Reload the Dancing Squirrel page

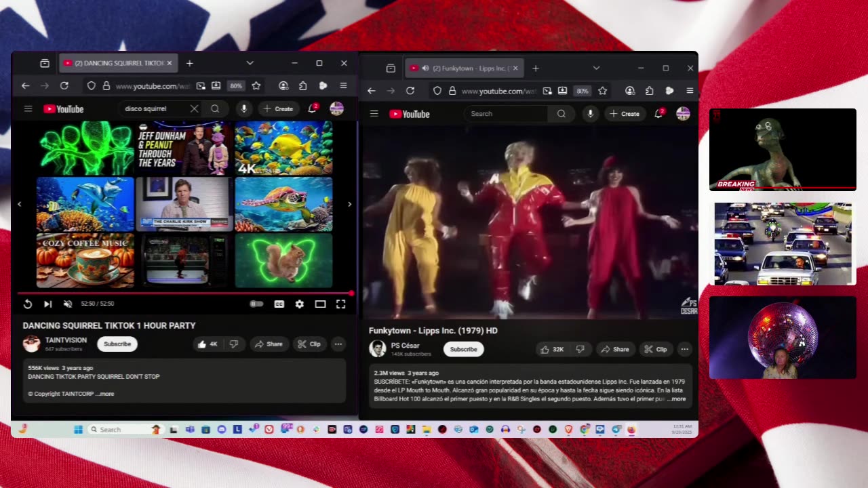[x=64, y=86]
